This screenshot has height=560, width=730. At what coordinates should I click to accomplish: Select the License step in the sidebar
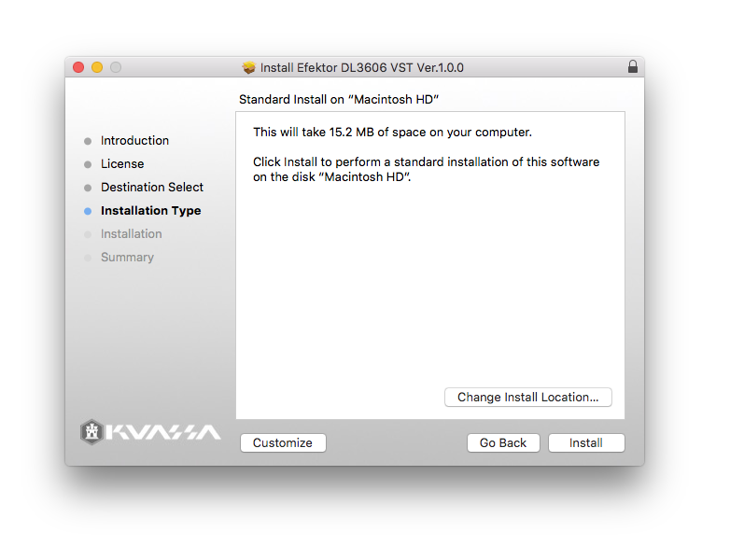pos(122,164)
